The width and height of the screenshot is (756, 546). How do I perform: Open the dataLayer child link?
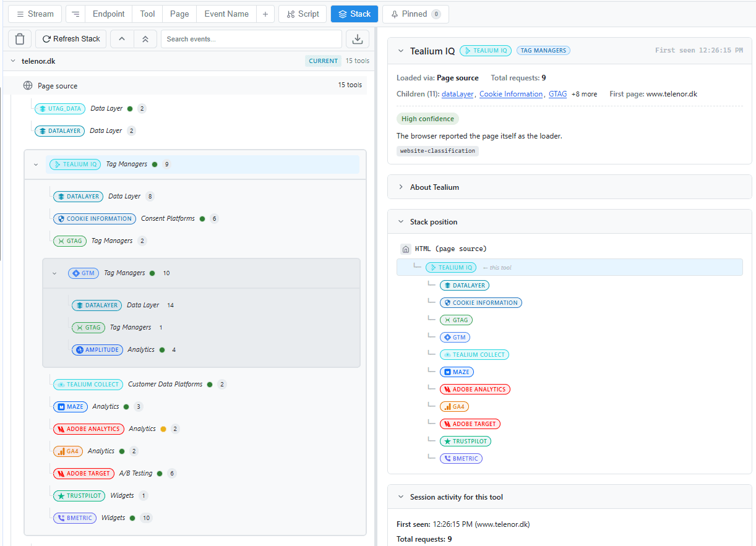[458, 94]
